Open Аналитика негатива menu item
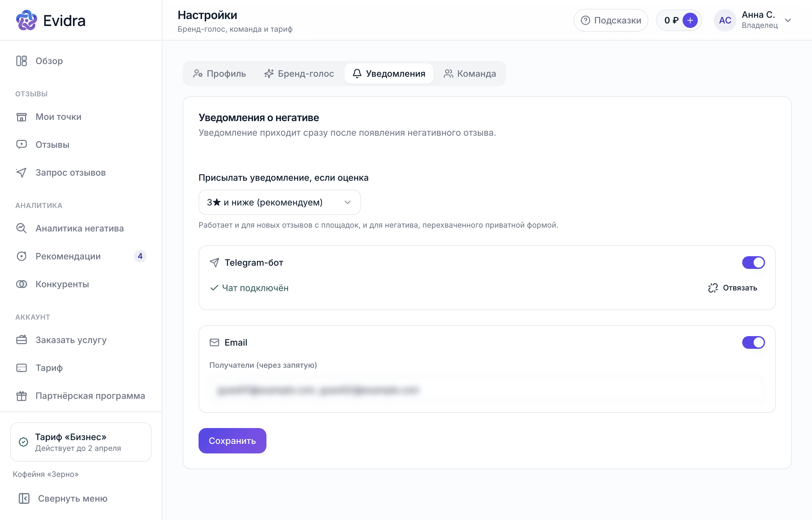 tap(81, 228)
